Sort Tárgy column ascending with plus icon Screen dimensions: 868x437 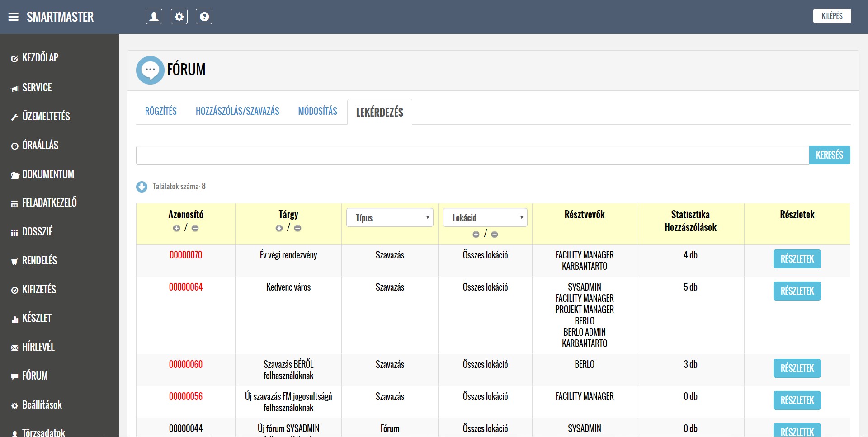(279, 228)
